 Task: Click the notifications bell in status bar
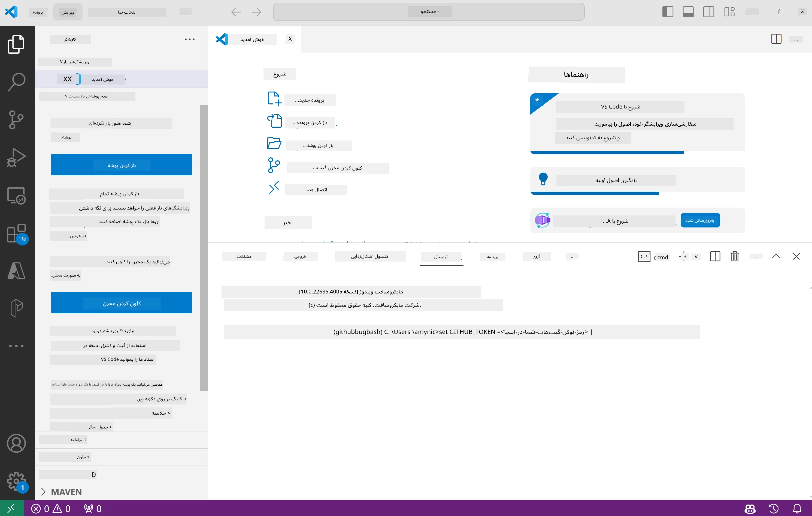click(x=797, y=509)
